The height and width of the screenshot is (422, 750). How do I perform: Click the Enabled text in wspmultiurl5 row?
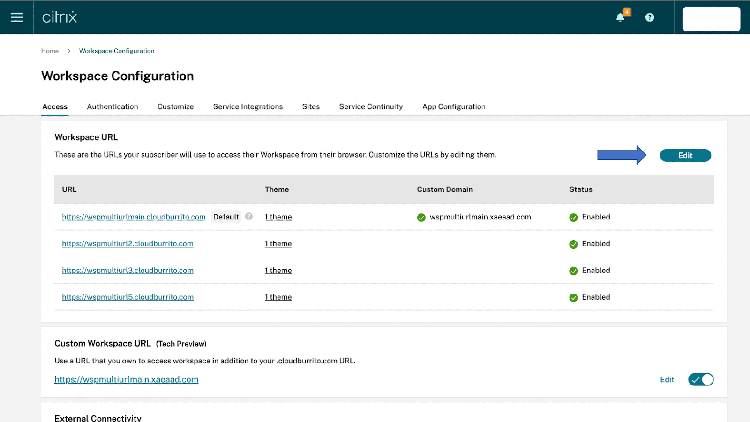point(596,297)
